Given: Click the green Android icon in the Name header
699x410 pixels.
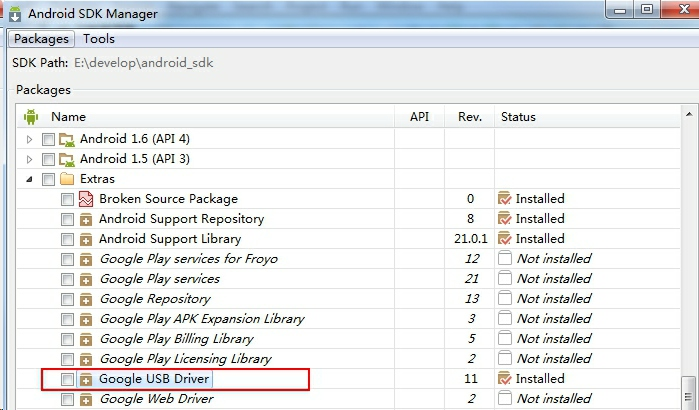Looking at the screenshot, I should (31, 117).
